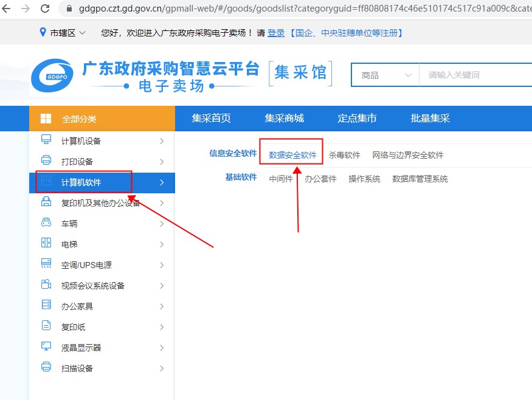Screen dimensions: 532x400
Task: Focus the 请输入关键词 search field
Action: (x=475, y=75)
